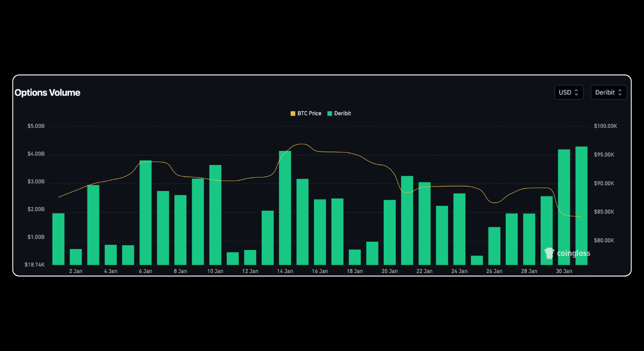This screenshot has height=351, width=644.
Task: Toggle the BTC Price series in the legend
Action: tap(306, 113)
